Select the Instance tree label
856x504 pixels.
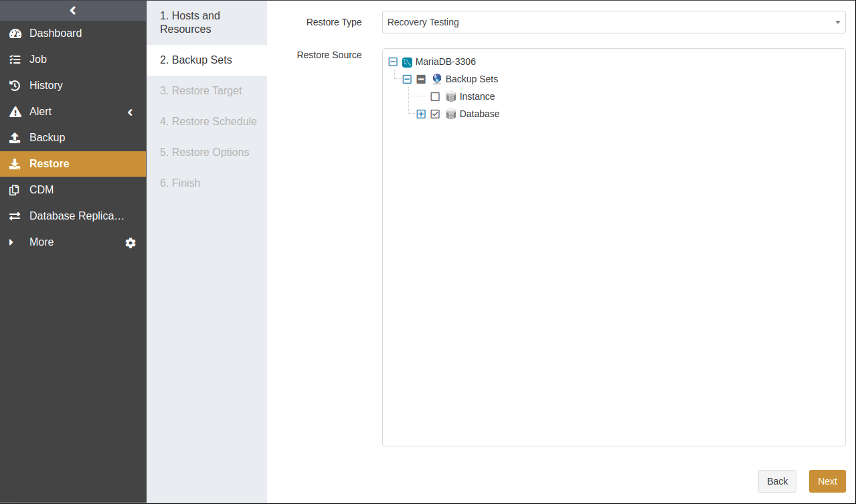pyautogui.click(x=477, y=96)
